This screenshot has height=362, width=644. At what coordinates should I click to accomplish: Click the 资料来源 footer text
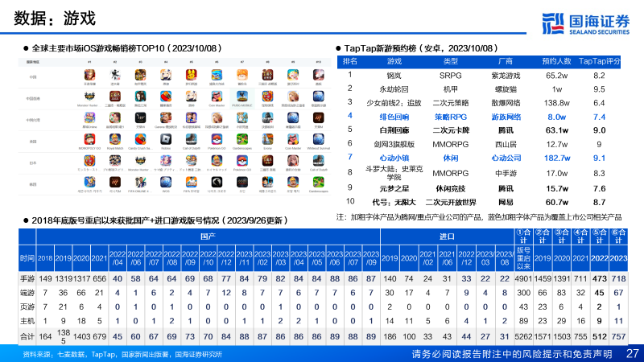pyautogui.click(x=122, y=354)
